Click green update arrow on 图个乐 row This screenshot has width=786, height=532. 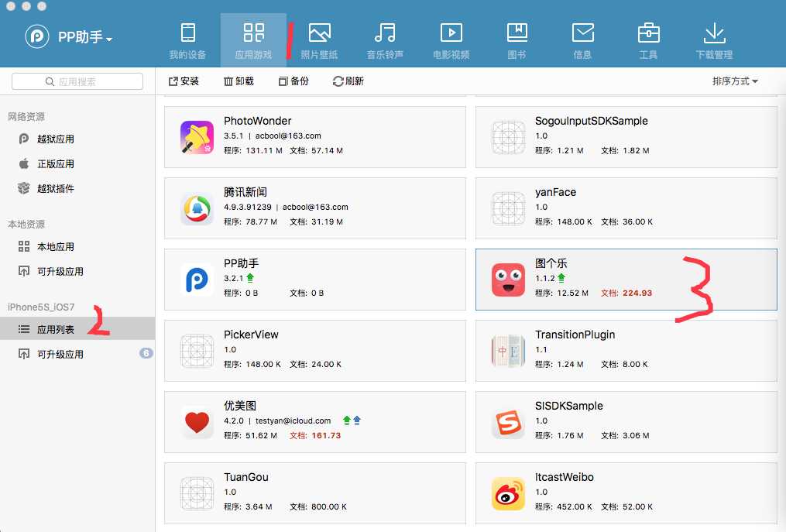(x=561, y=278)
